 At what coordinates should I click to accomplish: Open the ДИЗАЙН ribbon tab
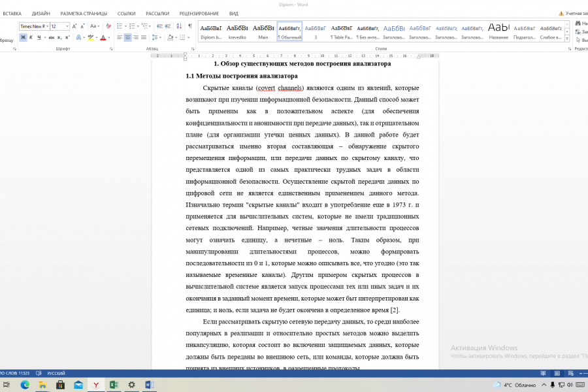(x=41, y=14)
